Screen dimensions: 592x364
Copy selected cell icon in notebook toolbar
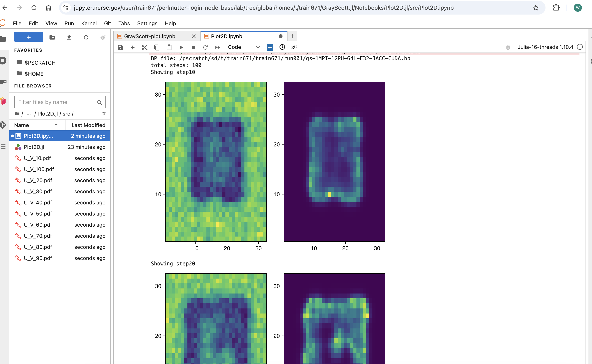157,47
